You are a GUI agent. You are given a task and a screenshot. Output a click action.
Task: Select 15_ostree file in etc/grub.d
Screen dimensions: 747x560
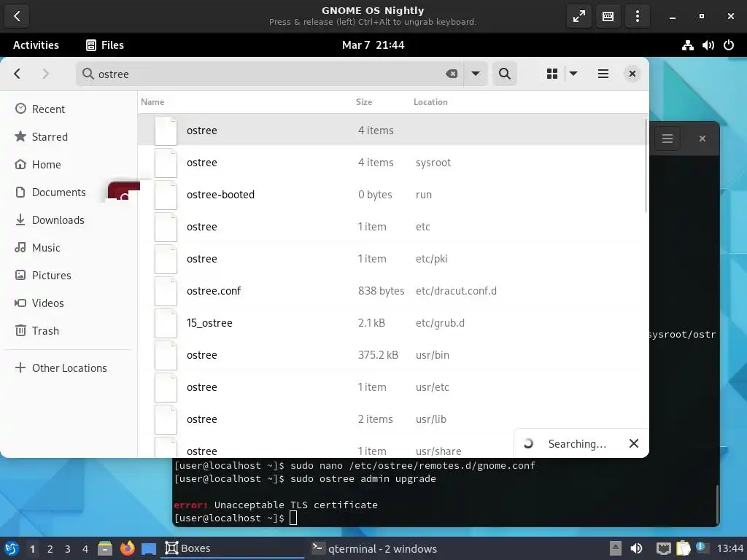point(392,323)
